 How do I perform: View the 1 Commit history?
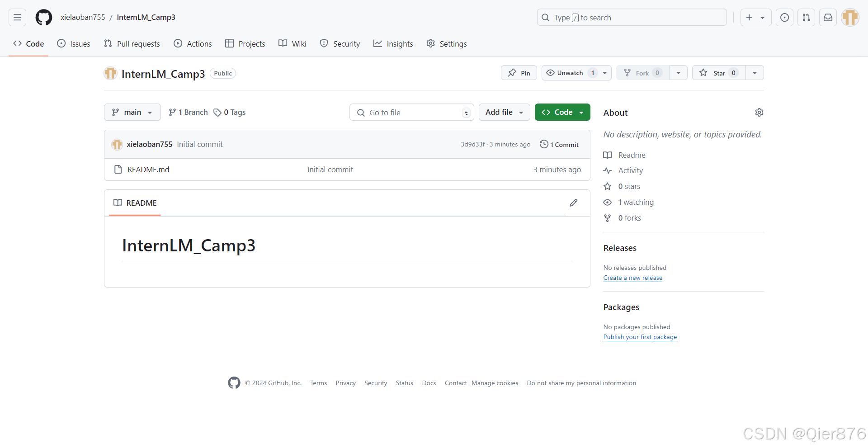(x=559, y=144)
